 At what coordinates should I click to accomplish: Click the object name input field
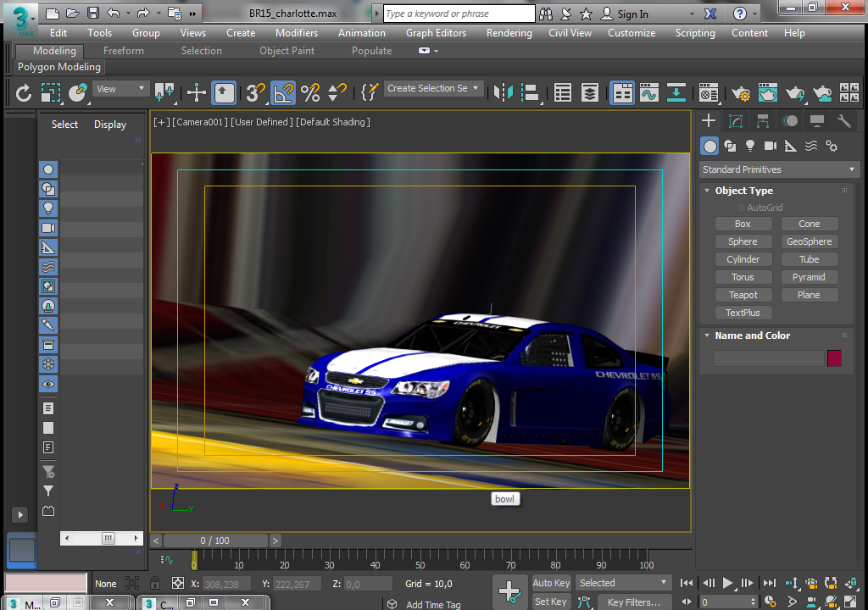click(768, 358)
